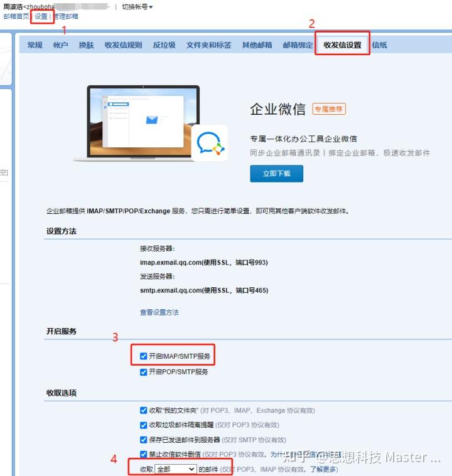Open 管理邮箱 link
Image resolution: width=452 pixels, height=476 pixels.
click(x=66, y=16)
